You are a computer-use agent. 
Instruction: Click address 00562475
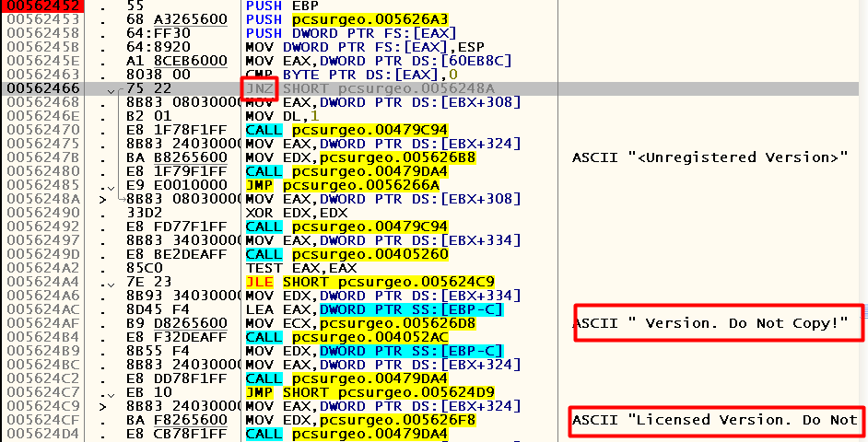pos(43,144)
